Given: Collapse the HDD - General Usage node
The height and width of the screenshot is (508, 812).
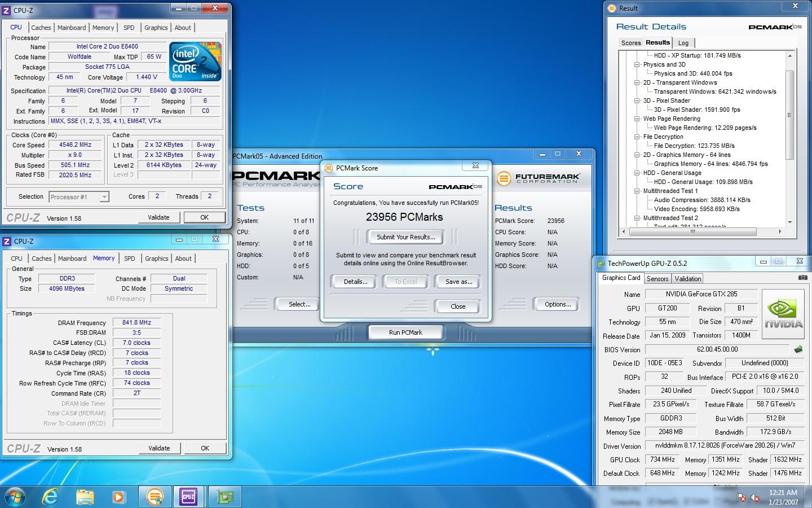Looking at the screenshot, I should point(637,173).
